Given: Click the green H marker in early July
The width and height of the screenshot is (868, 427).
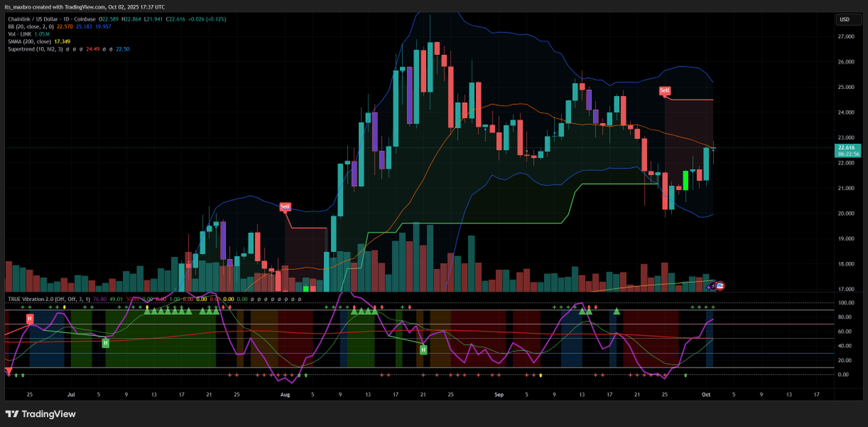Looking at the screenshot, I should pos(106,342).
